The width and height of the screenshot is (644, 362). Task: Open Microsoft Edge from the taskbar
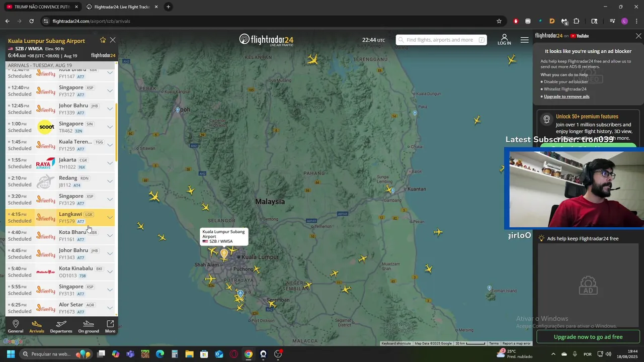point(159,354)
